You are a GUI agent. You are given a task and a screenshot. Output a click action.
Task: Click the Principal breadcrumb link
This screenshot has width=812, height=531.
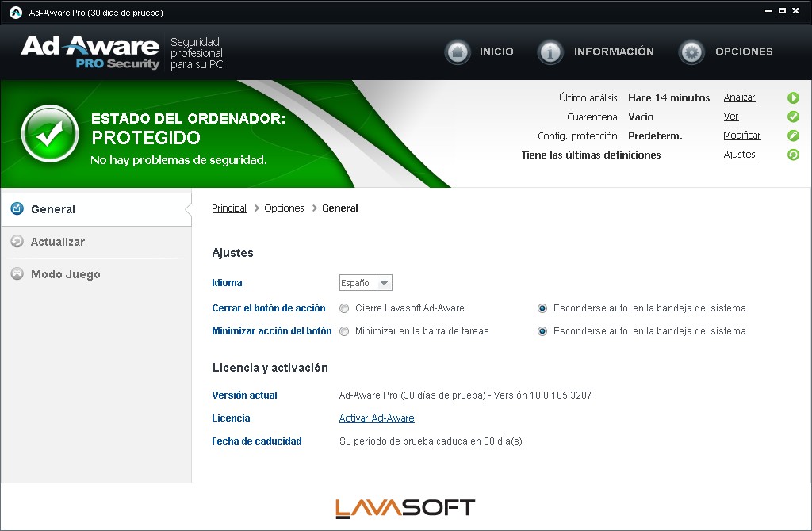pyautogui.click(x=229, y=208)
